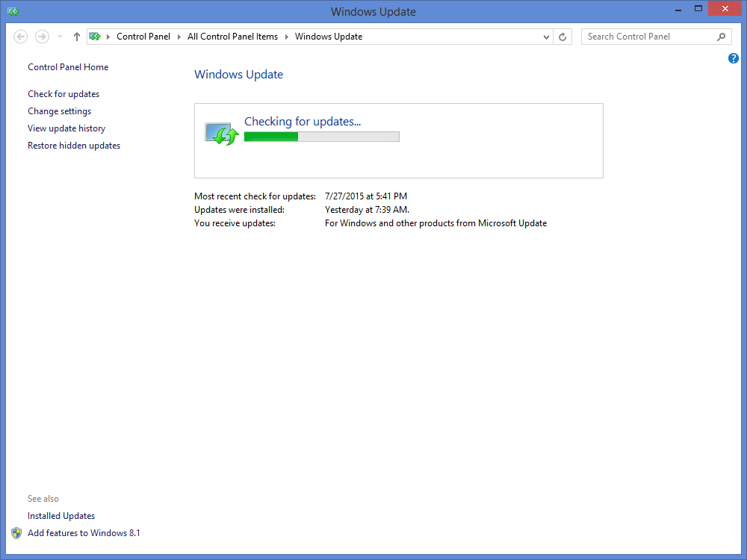
Task: Click the Forward navigation arrow
Action: click(x=42, y=37)
